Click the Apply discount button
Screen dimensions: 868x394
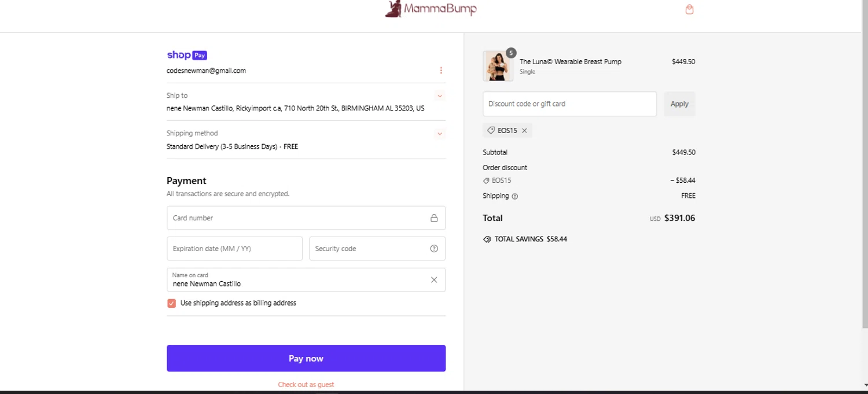[x=679, y=104]
